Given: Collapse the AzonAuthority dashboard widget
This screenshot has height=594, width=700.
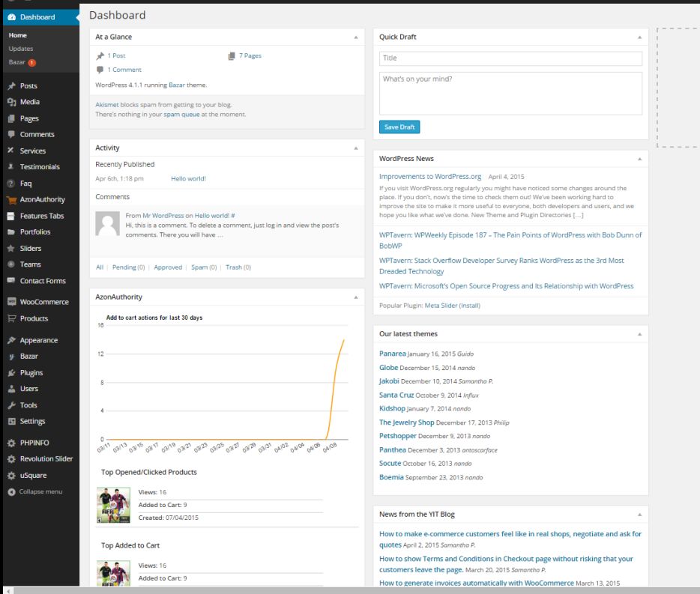Looking at the screenshot, I should (x=356, y=297).
